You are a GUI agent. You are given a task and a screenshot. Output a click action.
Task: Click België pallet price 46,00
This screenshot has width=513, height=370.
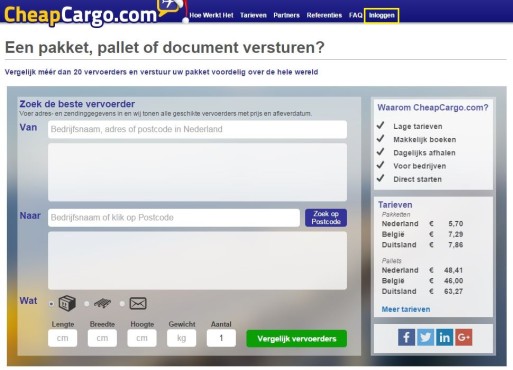click(x=453, y=281)
